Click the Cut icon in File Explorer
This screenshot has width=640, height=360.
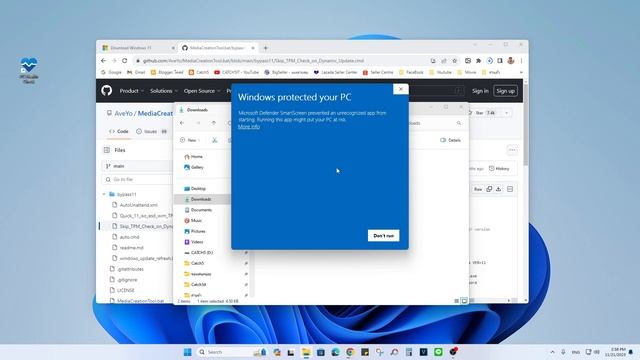[215, 140]
